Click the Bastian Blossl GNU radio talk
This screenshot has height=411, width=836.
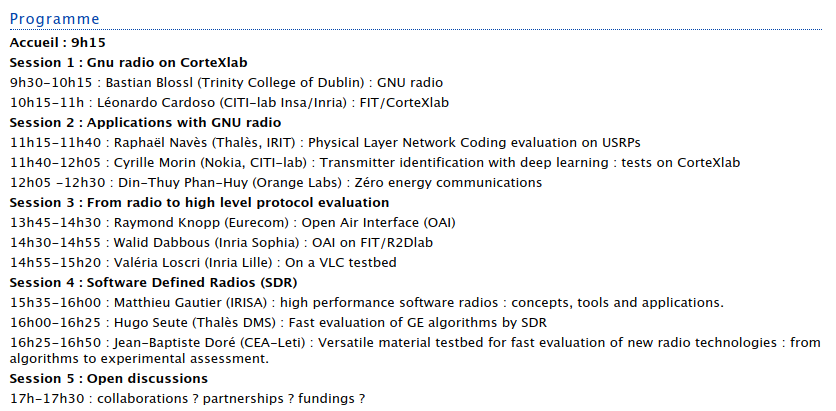[x=226, y=83]
